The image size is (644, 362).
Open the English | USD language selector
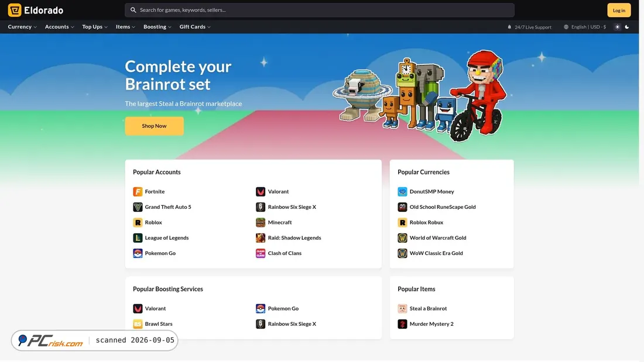click(585, 27)
